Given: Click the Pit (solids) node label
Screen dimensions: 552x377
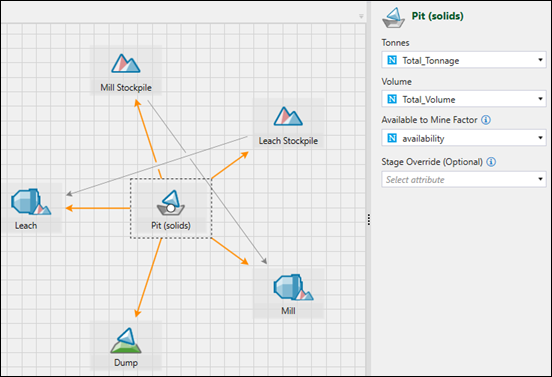Looking at the screenshot, I should (171, 226).
